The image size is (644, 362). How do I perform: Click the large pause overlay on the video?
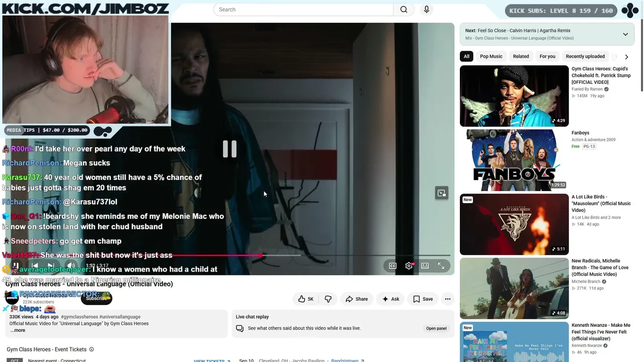229,149
